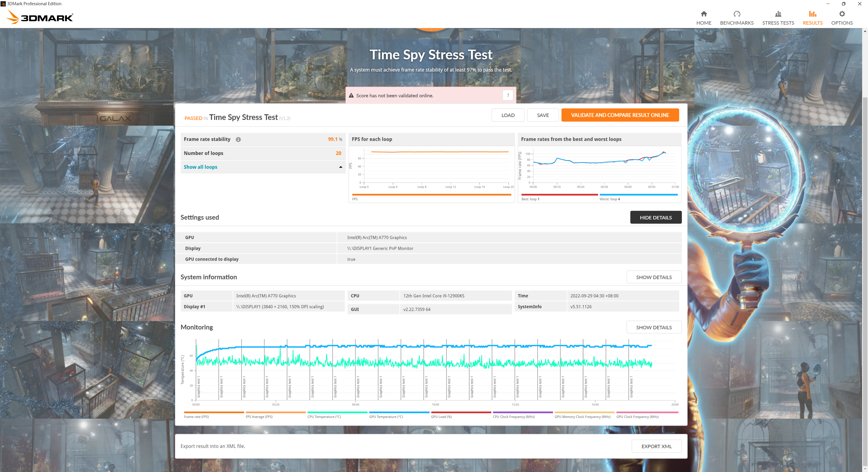Open the Benchmarks gauge icon
The image size is (868, 472).
tap(737, 14)
